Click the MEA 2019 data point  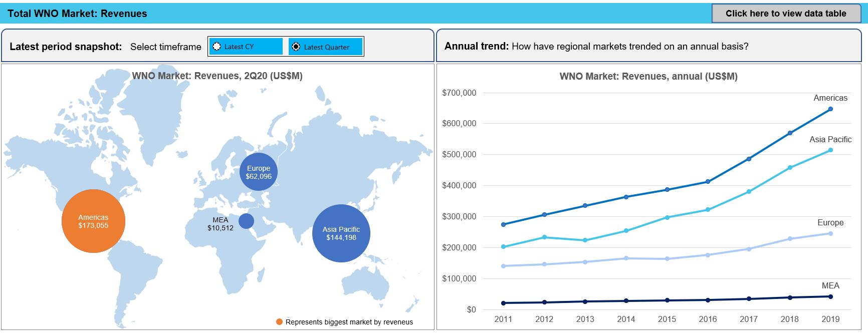[830, 296]
